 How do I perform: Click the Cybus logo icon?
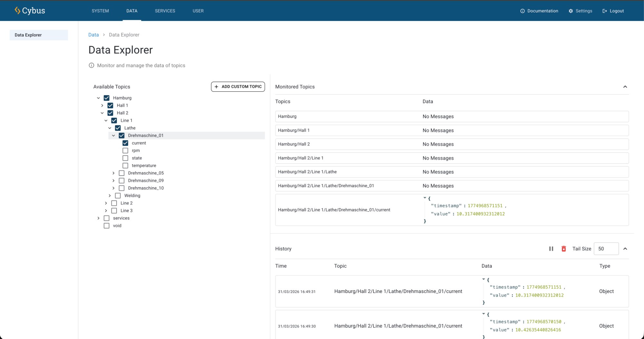tap(17, 11)
